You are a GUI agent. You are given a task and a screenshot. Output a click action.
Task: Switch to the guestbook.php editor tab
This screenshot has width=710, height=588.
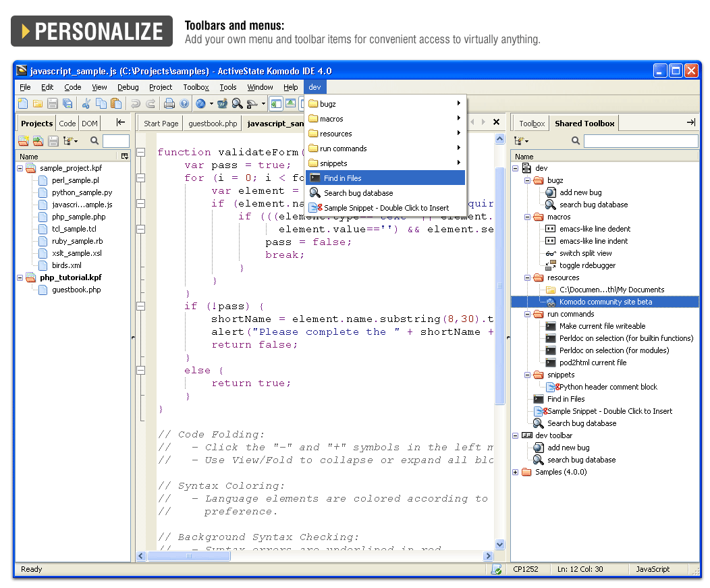[x=213, y=124]
